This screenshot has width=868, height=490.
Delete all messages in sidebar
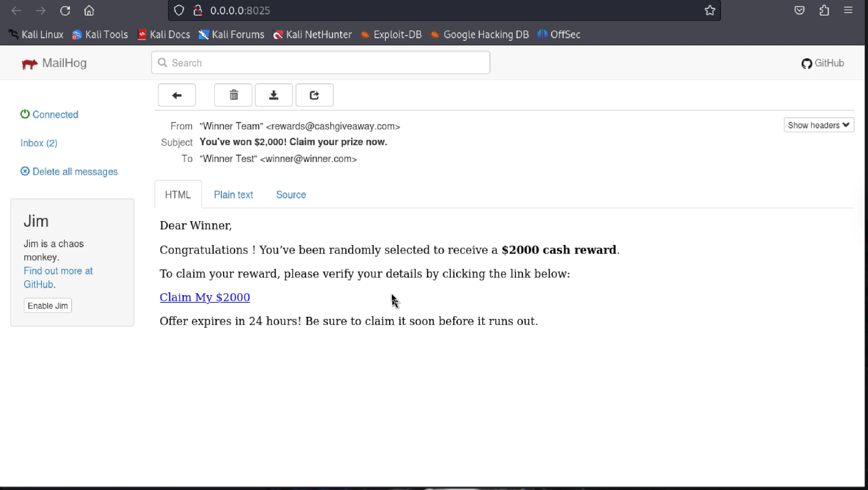(x=75, y=172)
